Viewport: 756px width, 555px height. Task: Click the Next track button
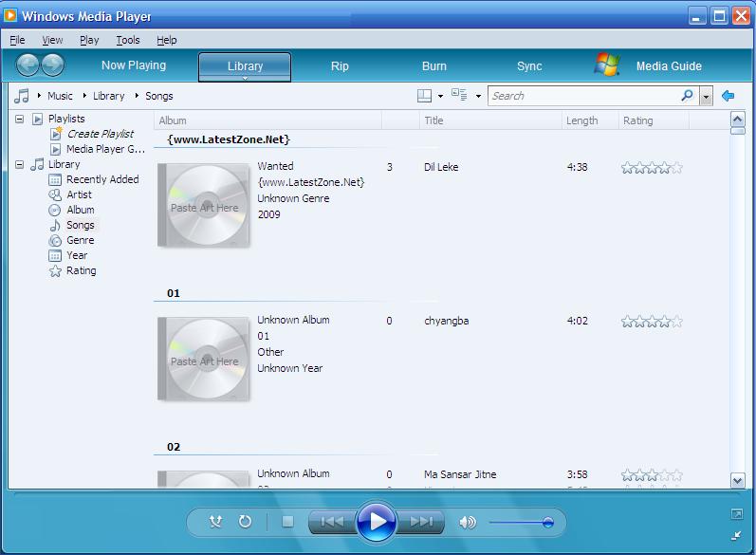tap(420, 522)
